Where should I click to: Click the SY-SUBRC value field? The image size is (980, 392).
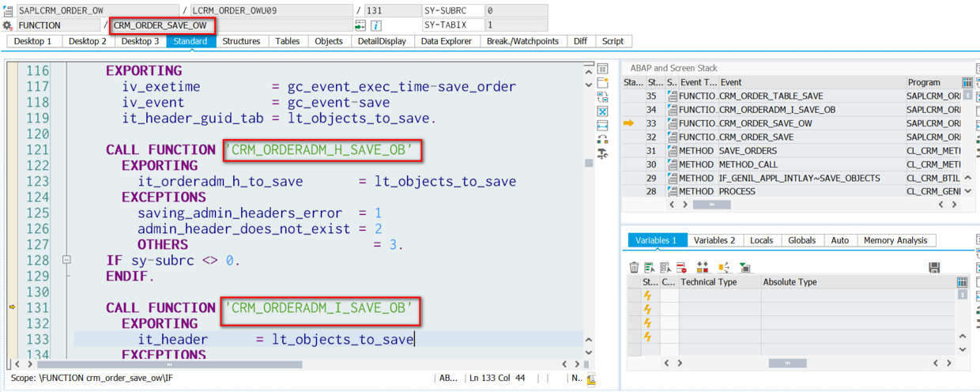515,11
